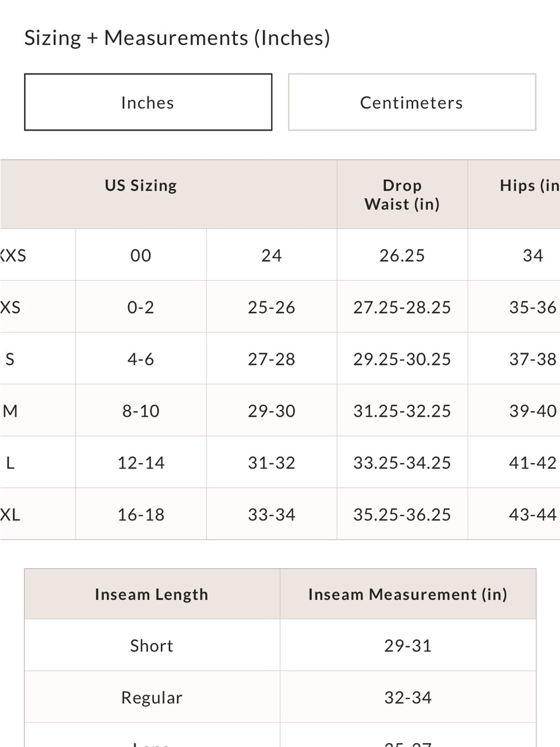Screen dimensions: 560x747
Task: Click the Hips (in) column header
Action: 514,194
